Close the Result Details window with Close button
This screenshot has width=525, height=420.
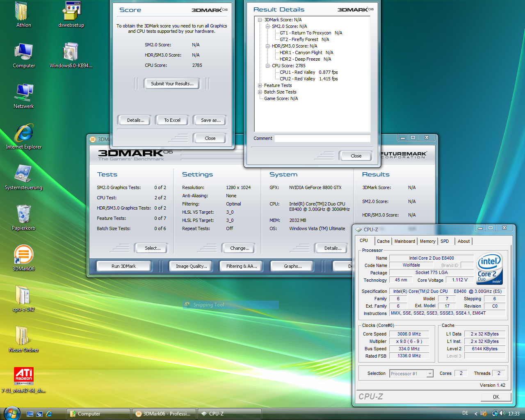pos(356,156)
